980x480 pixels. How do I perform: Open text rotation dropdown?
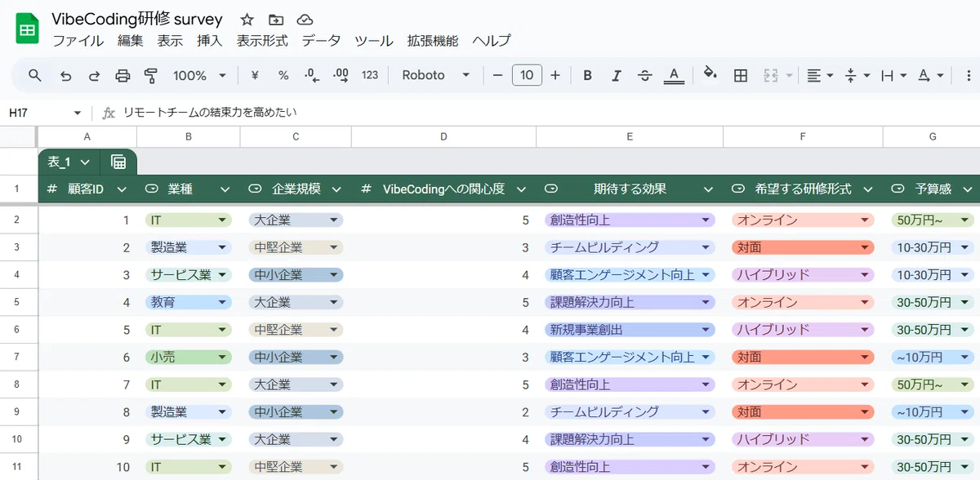click(x=931, y=75)
